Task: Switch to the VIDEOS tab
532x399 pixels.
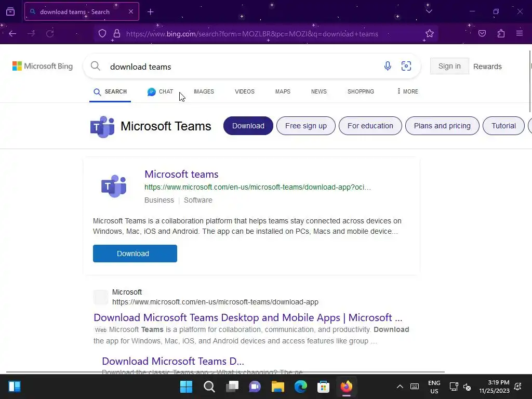Action: click(244, 91)
